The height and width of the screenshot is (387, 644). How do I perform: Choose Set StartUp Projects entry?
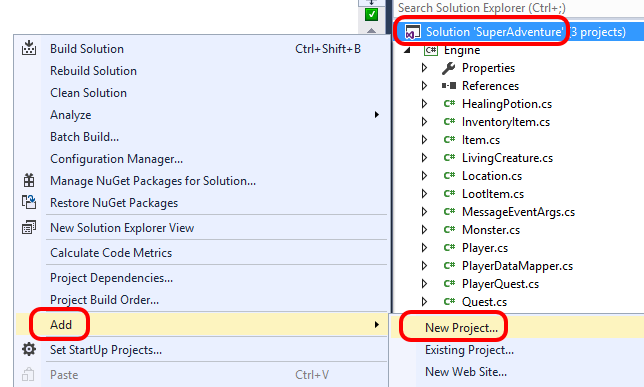click(201, 350)
